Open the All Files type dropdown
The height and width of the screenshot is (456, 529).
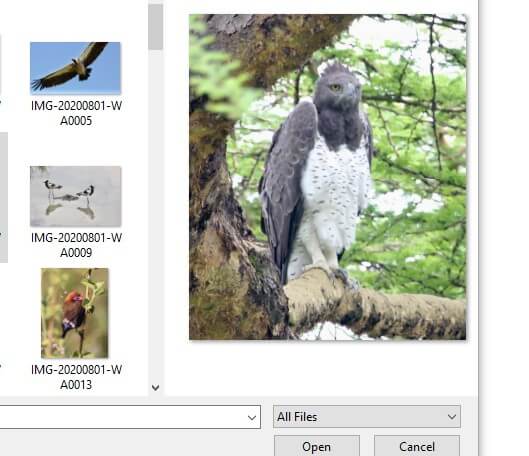coord(367,417)
